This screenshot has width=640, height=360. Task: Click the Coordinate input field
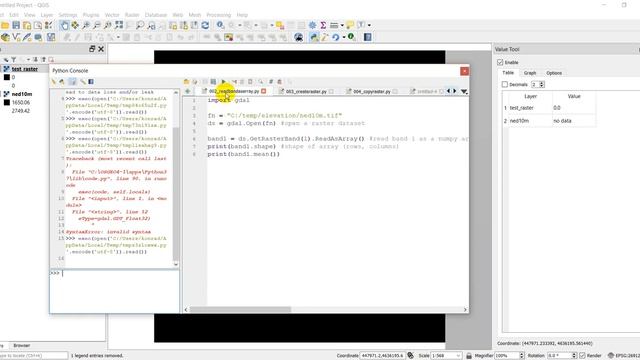[382, 356]
